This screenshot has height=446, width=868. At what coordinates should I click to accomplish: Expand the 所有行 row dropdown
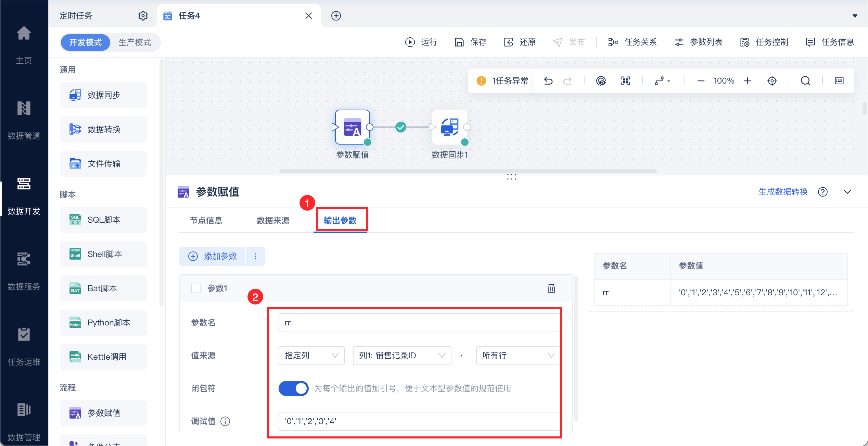(518, 356)
